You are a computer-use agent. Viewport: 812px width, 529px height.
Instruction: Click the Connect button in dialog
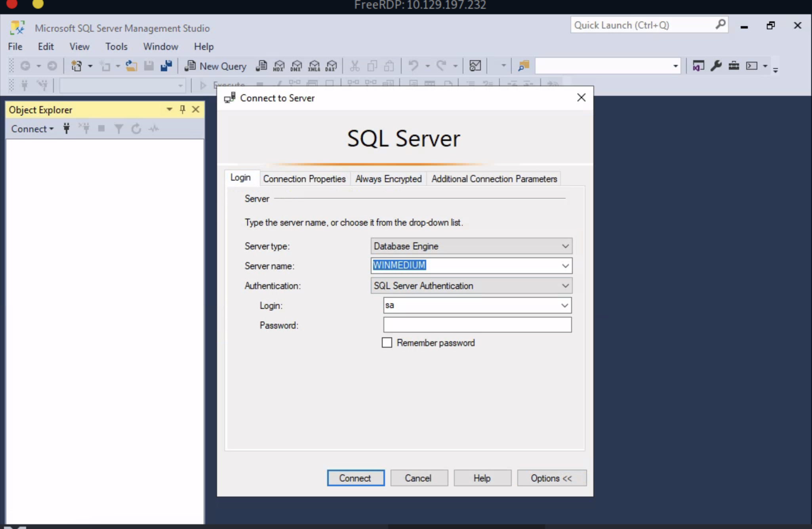pos(355,478)
